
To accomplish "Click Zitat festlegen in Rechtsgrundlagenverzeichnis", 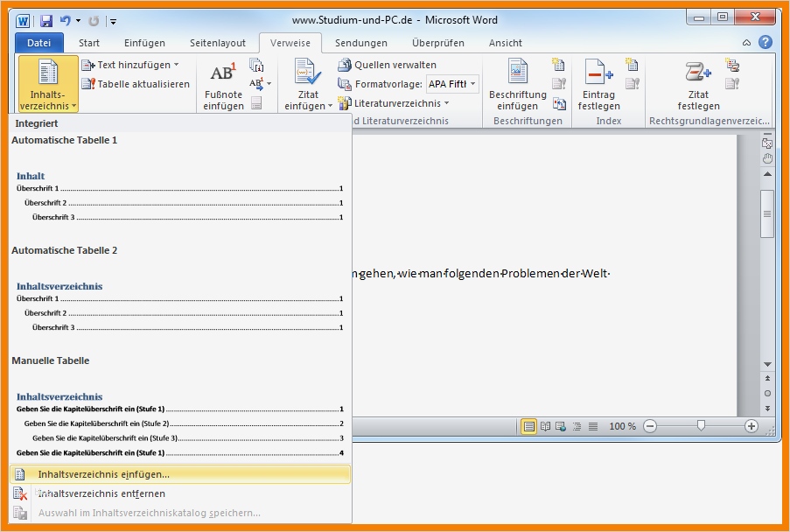I will (x=698, y=84).
